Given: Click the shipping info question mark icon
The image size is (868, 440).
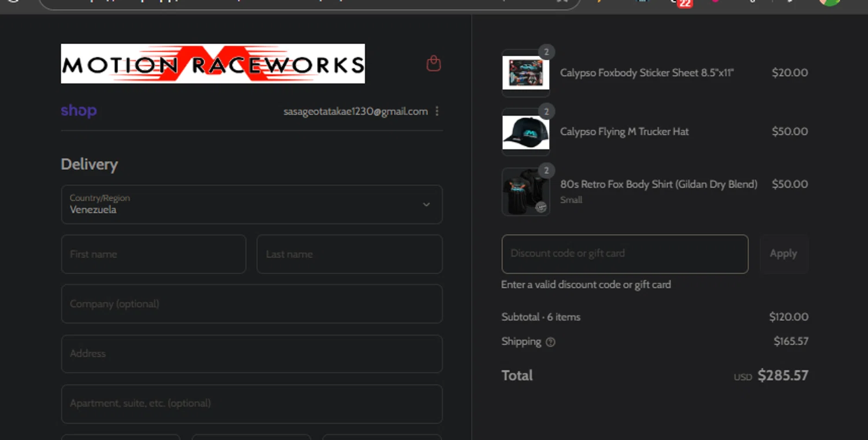Looking at the screenshot, I should 550,342.
